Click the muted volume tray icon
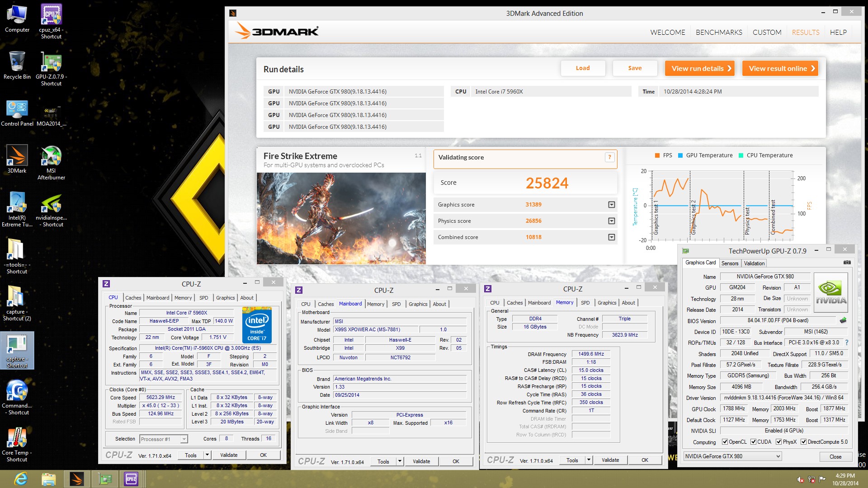 800,479
